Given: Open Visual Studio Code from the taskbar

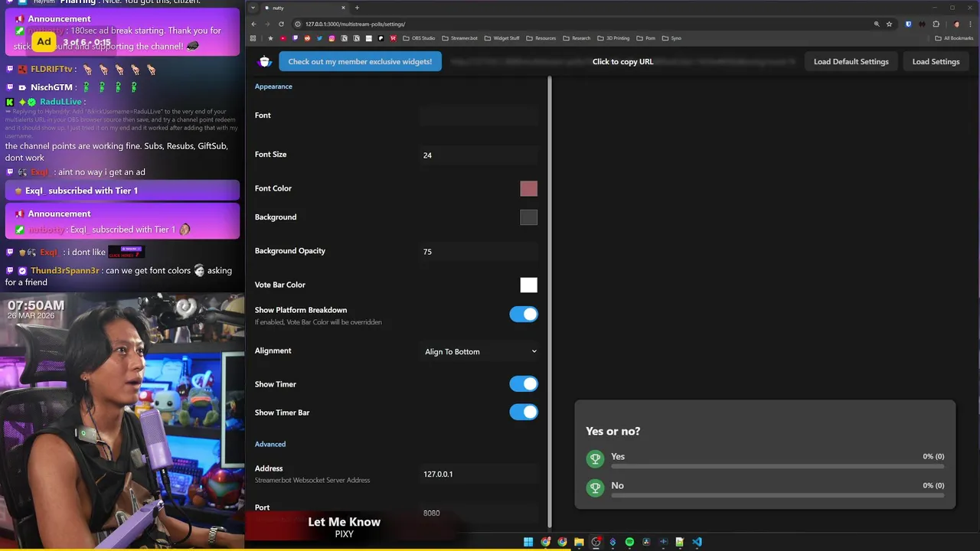Looking at the screenshot, I should pos(697,542).
